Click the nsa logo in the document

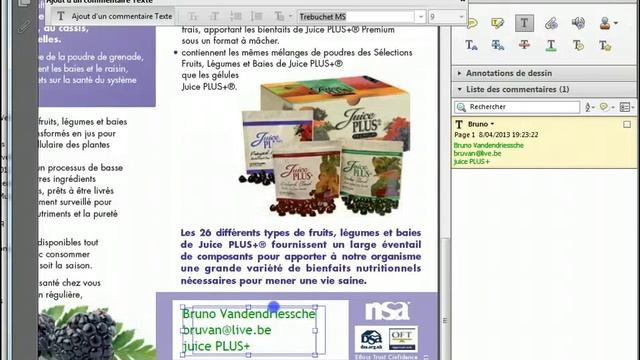coord(387,311)
